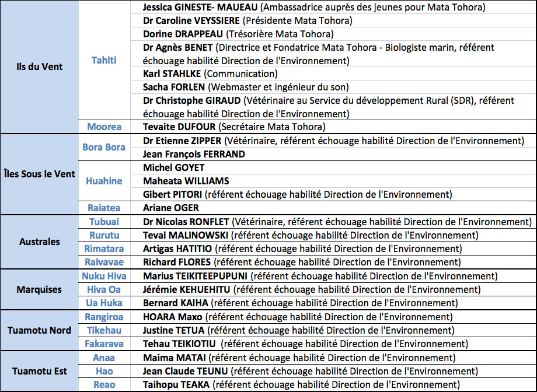Click the Huahine island cell
The width and height of the screenshot is (537, 392).
point(104,181)
